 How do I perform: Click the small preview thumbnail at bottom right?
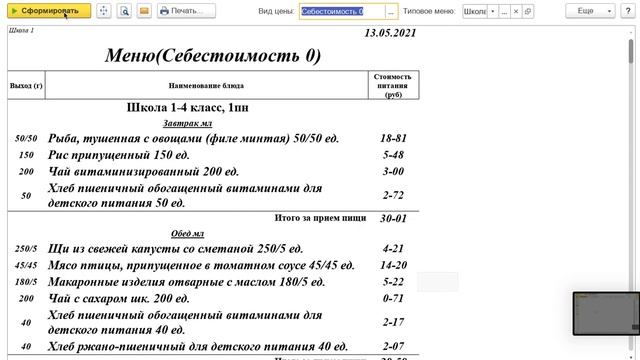pos(606,313)
